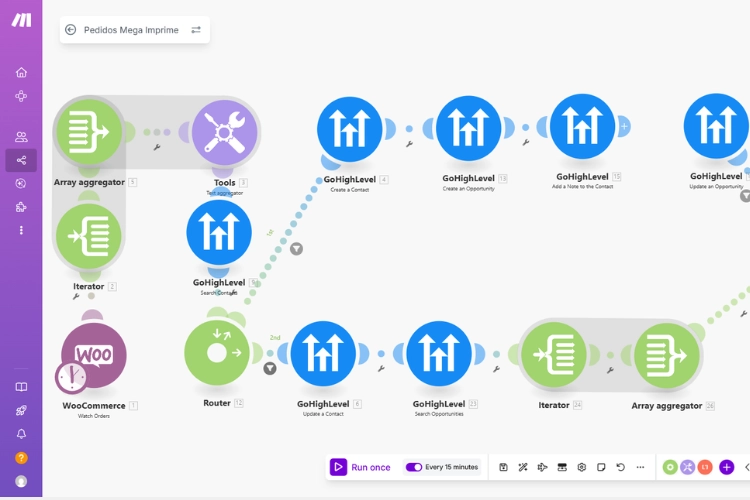Viewport: 750px width, 500px height.
Task: Click the plus bubble on Add a Note module
Action: coord(624,126)
